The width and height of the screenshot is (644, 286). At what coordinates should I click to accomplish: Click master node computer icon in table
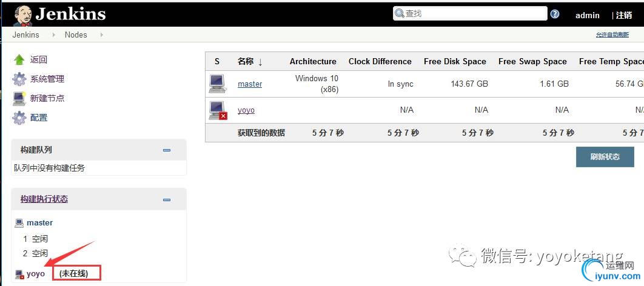[217, 84]
